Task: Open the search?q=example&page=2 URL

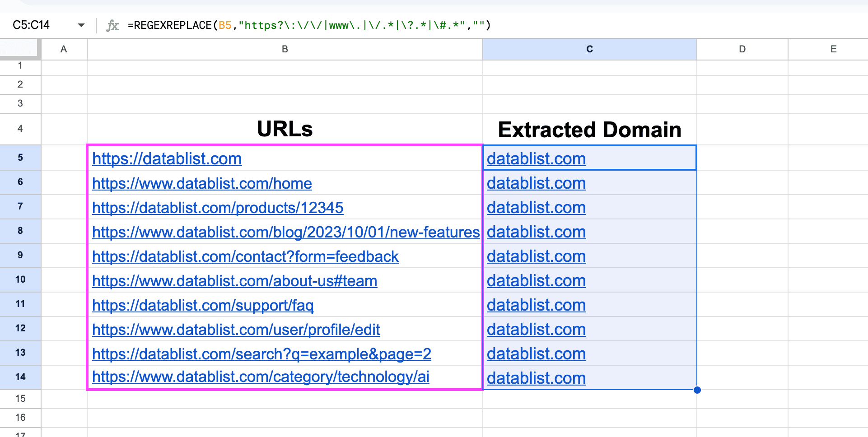Action: pos(261,354)
